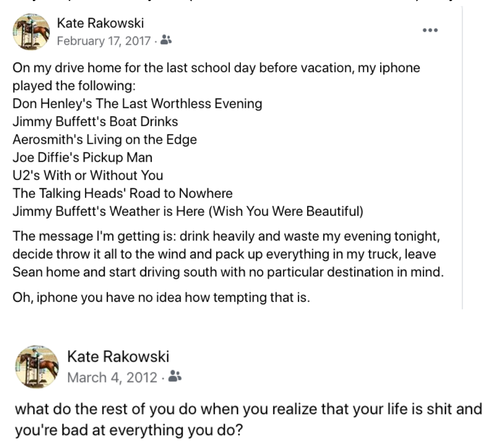Click the 2012 post text 'what do the rest of you do'
This screenshot has height=448, width=488.
248,420
